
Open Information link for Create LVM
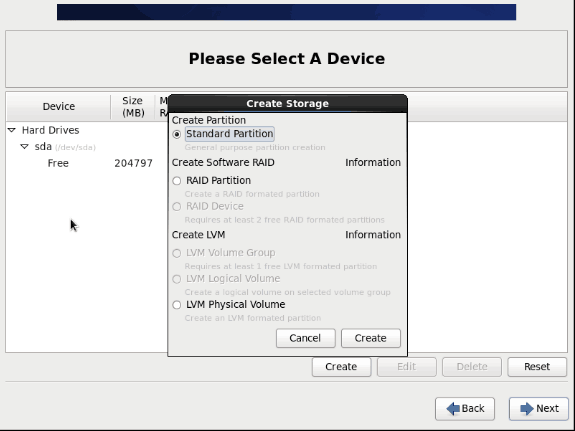(373, 235)
